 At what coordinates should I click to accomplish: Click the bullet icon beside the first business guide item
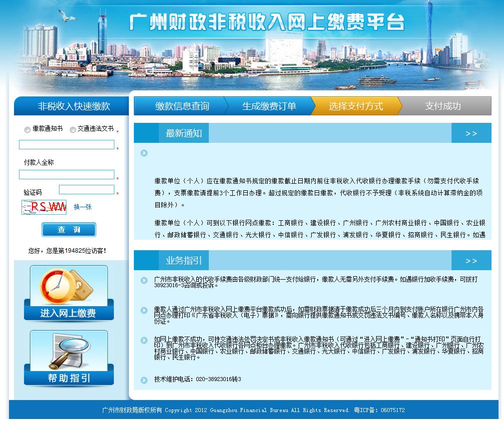click(x=144, y=281)
